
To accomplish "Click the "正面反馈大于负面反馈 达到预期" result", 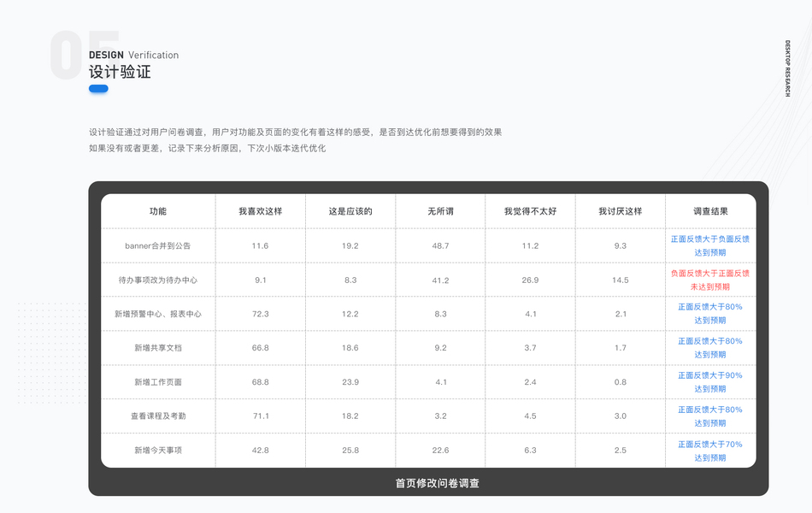I will click(x=710, y=245).
